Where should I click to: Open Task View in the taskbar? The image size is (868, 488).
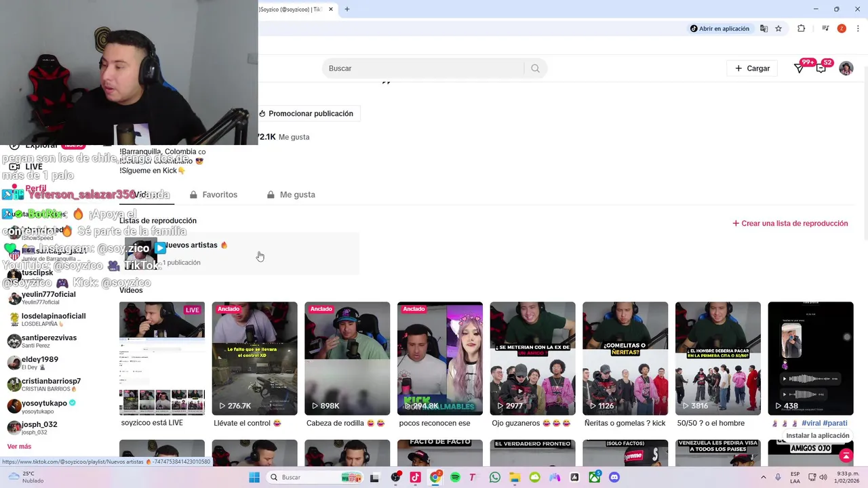[x=374, y=477]
